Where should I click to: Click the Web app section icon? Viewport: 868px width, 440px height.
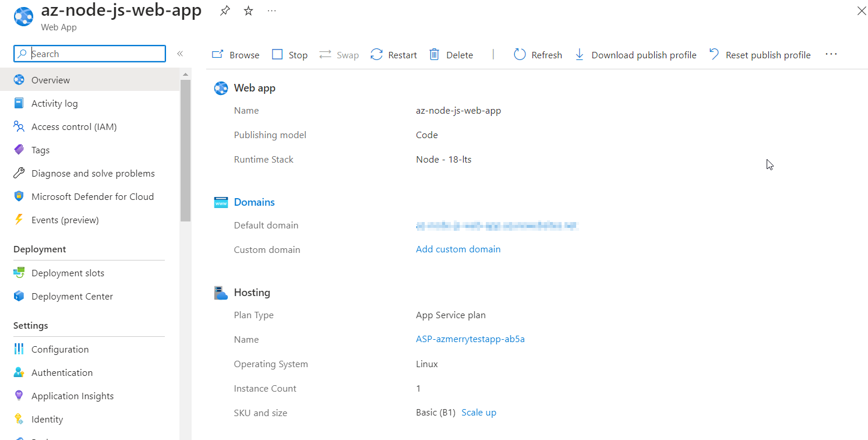(x=221, y=88)
